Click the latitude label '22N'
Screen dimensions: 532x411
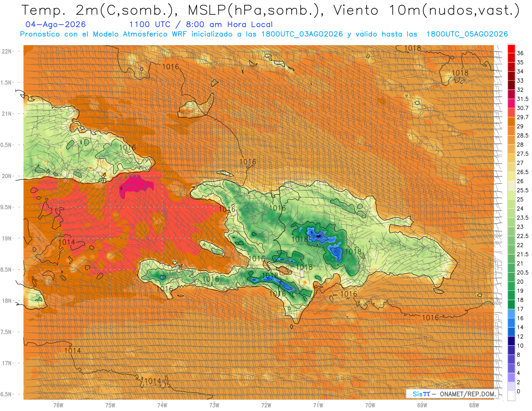point(8,51)
